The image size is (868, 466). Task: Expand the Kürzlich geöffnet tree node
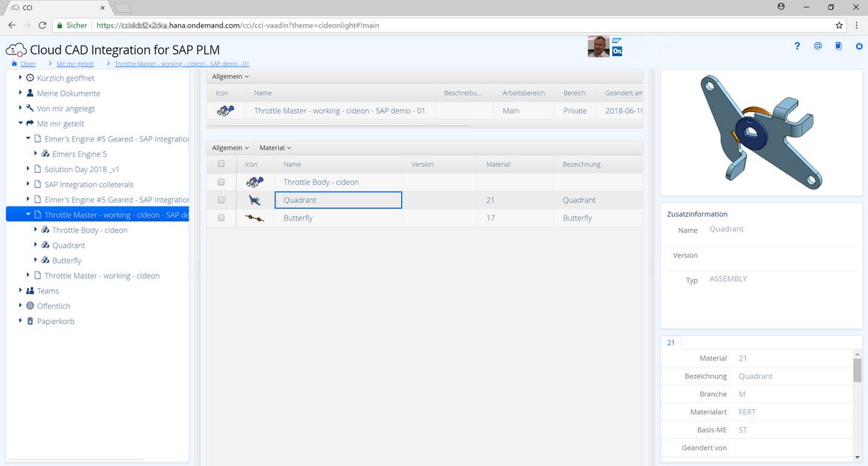tap(20, 78)
